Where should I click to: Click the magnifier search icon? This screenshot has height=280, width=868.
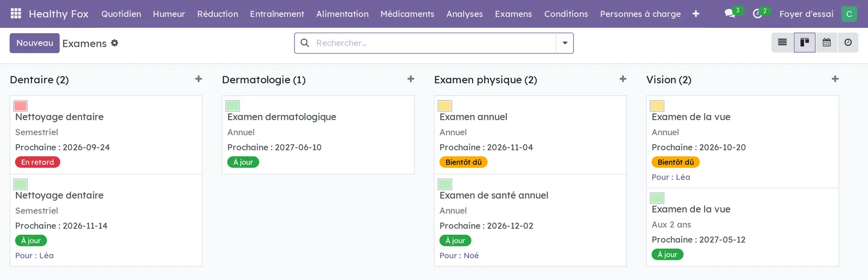click(305, 43)
